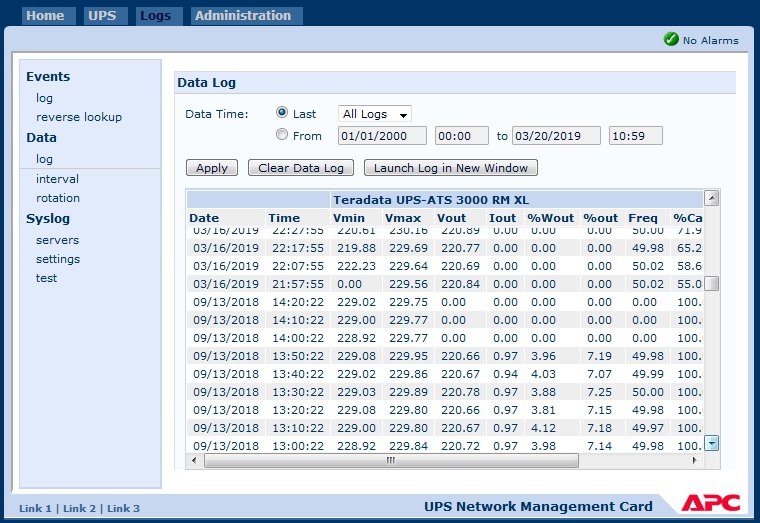Click the green No Alarms status icon
Viewport: 760px width, 523px height.
click(671, 40)
